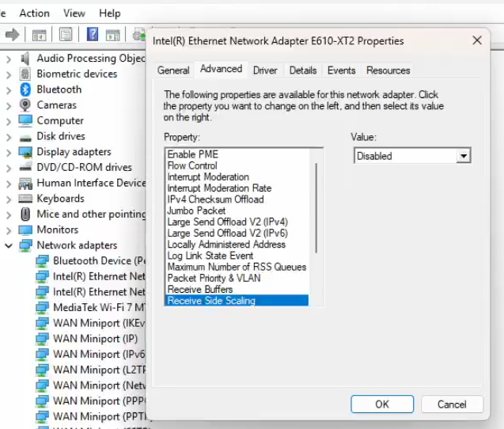Click the Mice and other pointing devices icon
The height and width of the screenshot is (429, 504).
[25, 214]
